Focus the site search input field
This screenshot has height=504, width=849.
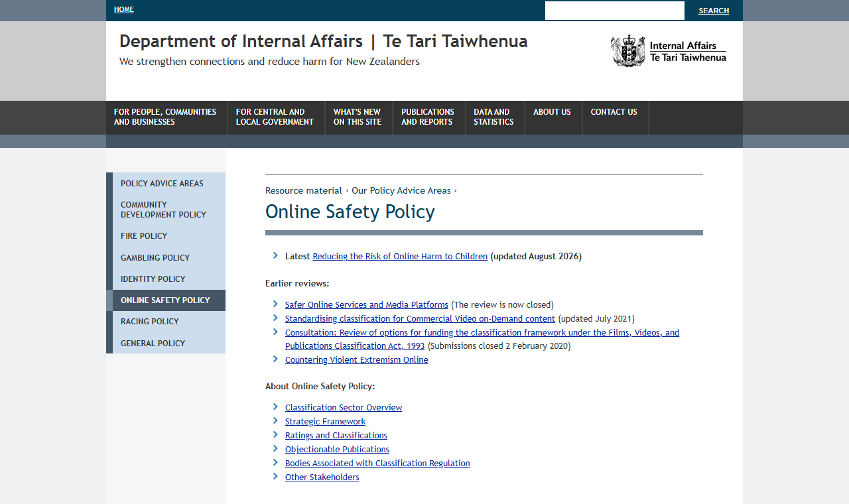coord(615,11)
